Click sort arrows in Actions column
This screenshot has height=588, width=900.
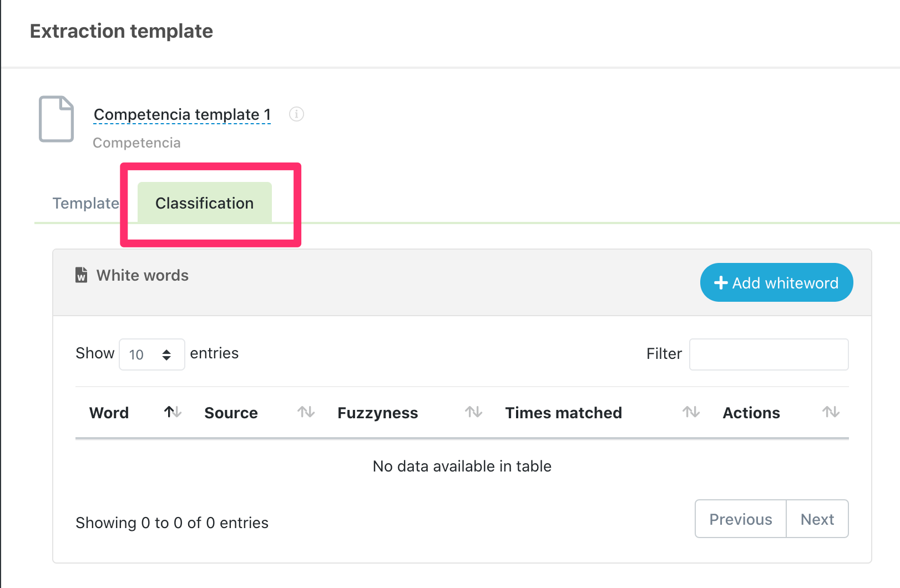pos(831,412)
